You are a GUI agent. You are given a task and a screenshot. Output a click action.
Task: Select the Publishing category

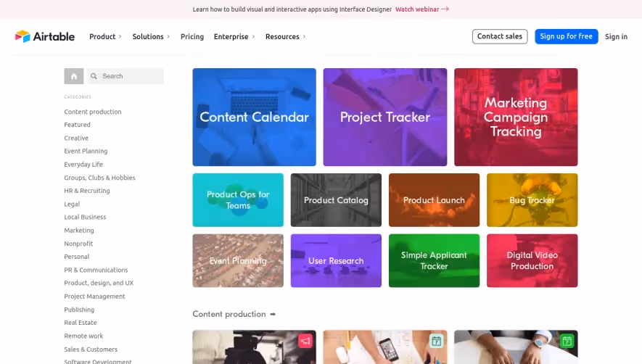point(79,310)
